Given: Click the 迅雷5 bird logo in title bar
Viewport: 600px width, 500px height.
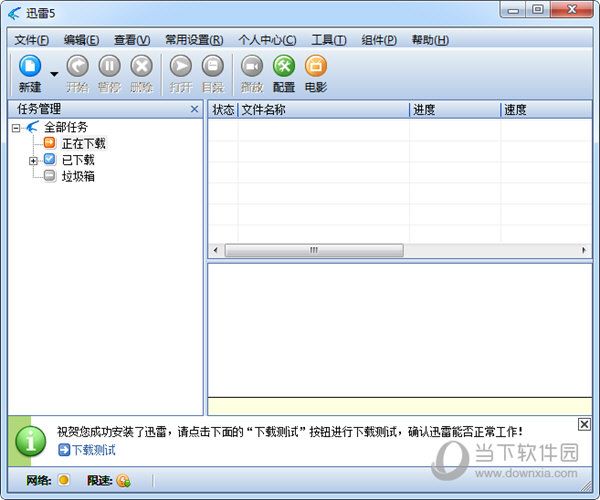Looking at the screenshot, I should [x=15, y=13].
